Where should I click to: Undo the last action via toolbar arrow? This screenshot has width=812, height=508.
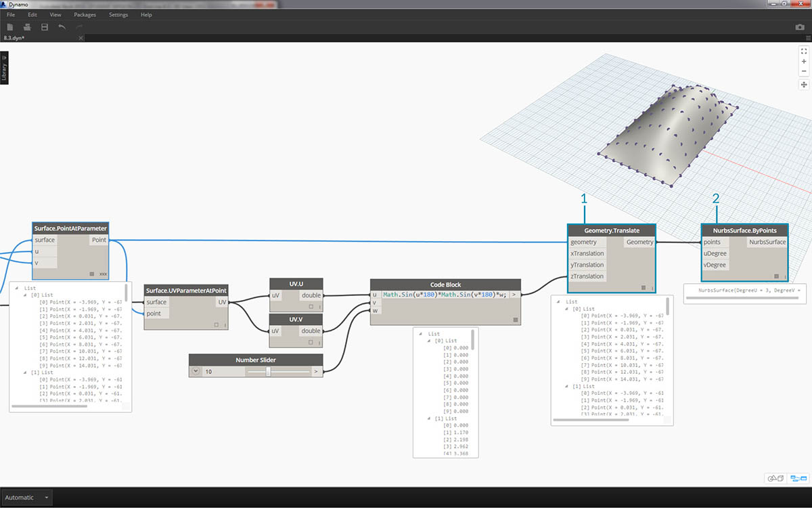click(62, 27)
